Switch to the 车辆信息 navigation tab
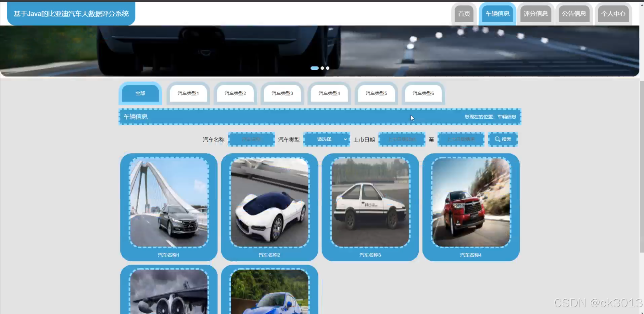Viewport: 644px width, 314px height. pos(497,14)
